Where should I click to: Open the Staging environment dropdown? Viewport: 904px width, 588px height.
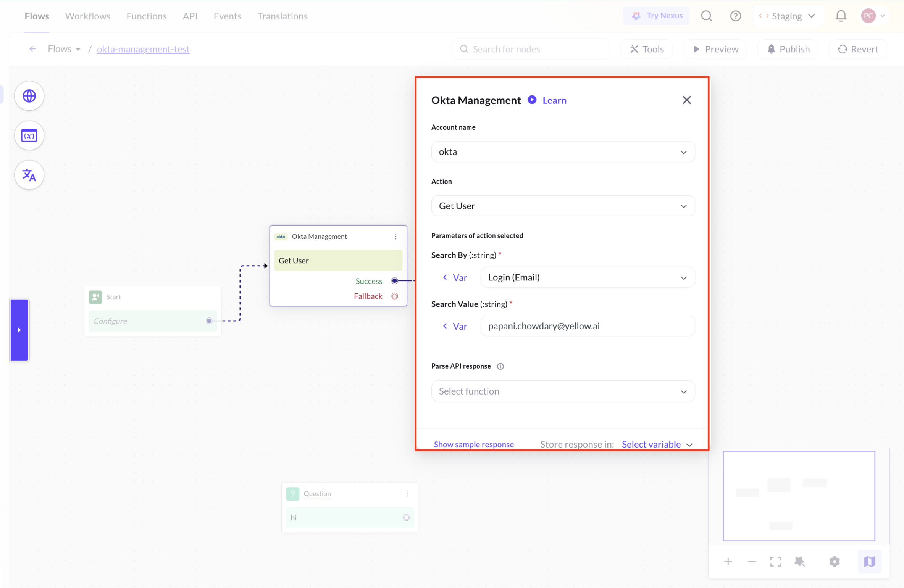click(x=788, y=16)
